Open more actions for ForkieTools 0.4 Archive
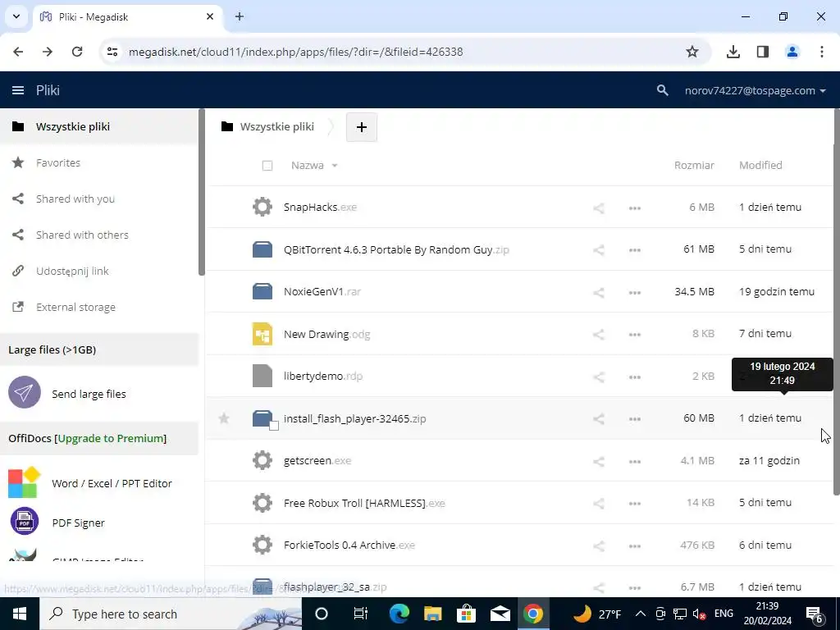840x630 pixels. 635,546
